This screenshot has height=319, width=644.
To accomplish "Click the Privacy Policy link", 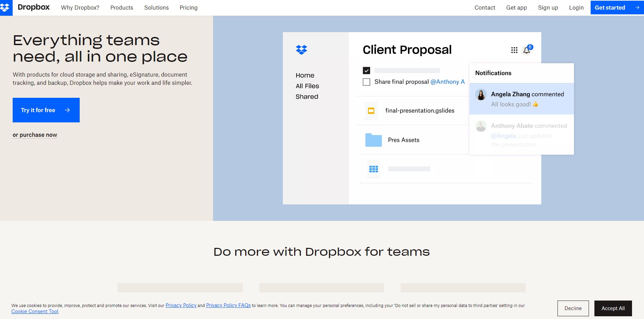I will tap(181, 305).
